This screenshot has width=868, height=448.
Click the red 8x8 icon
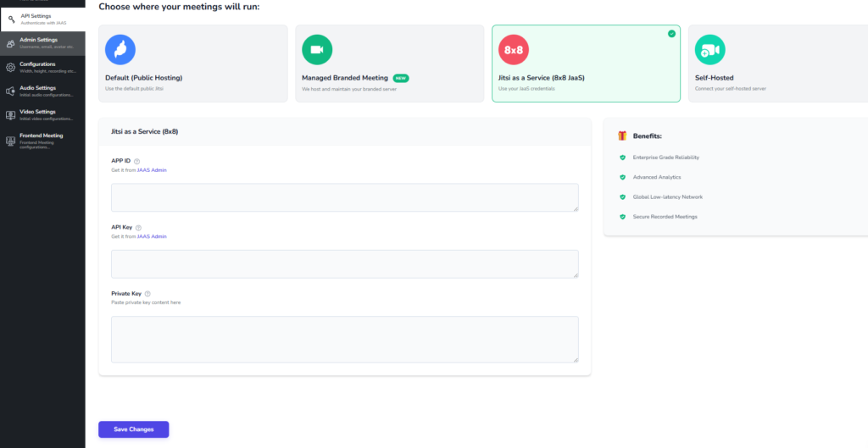click(x=513, y=50)
